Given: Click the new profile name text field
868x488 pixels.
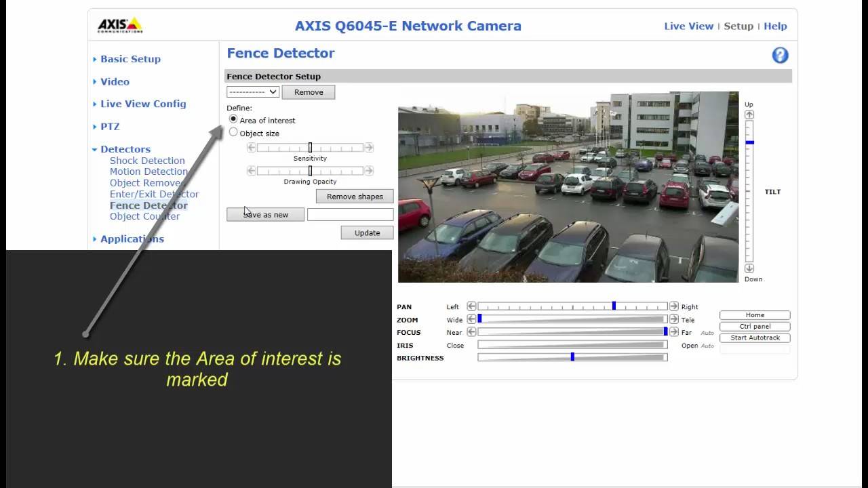Looking at the screenshot, I should tap(350, 215).
